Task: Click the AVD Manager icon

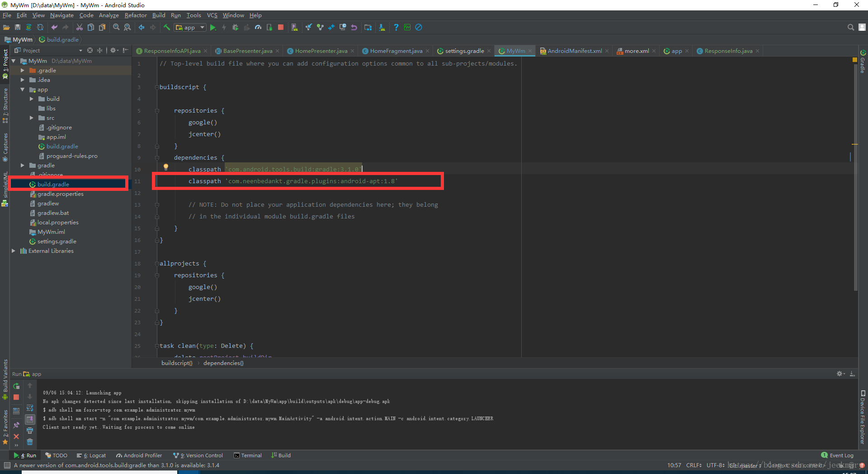Action: click(294, 28)
